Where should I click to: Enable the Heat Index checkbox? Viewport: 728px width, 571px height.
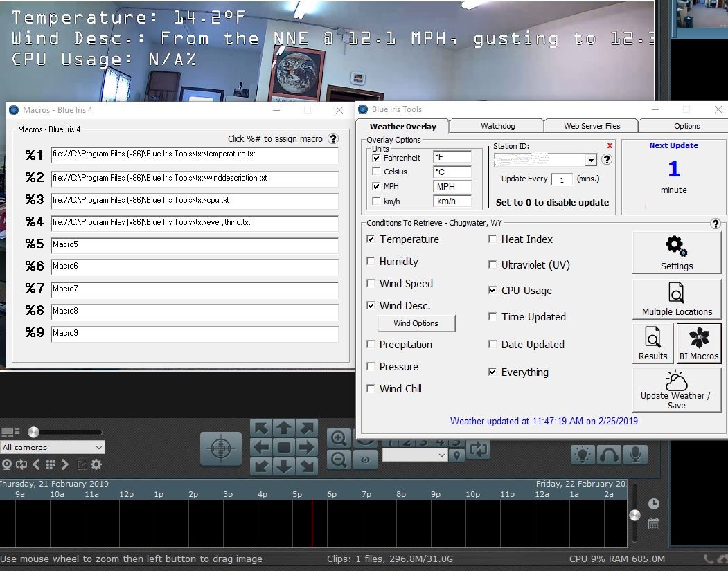(x=492, y=239)
